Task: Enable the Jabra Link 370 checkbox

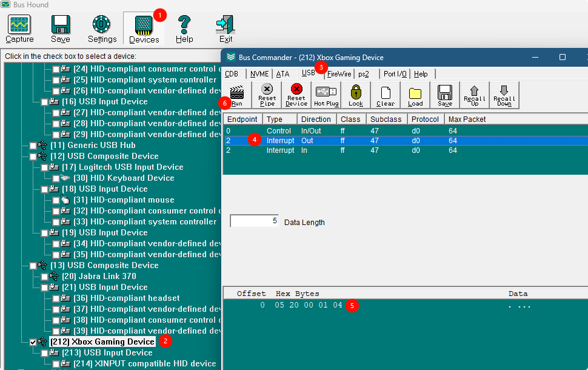Action: point(45,277)
